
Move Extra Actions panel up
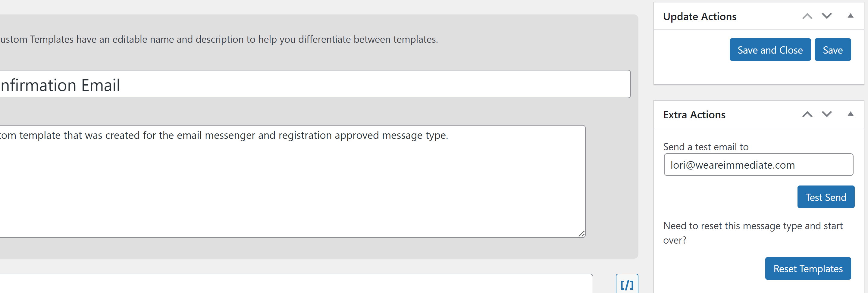[807, 114]
